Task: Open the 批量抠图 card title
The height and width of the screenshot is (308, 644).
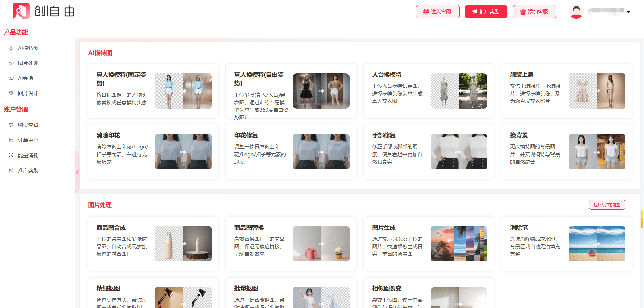Action: point(246,288)
